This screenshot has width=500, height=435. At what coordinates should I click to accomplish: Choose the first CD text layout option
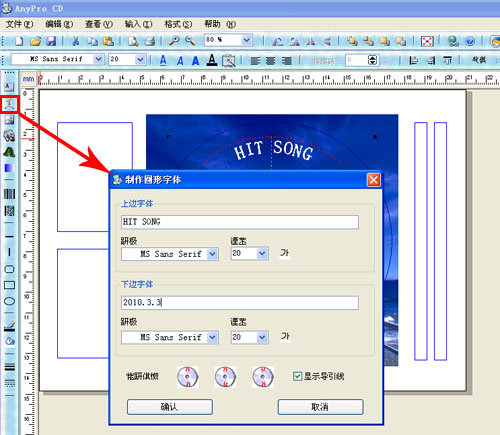pyautogui.click(x=187, y=377)
